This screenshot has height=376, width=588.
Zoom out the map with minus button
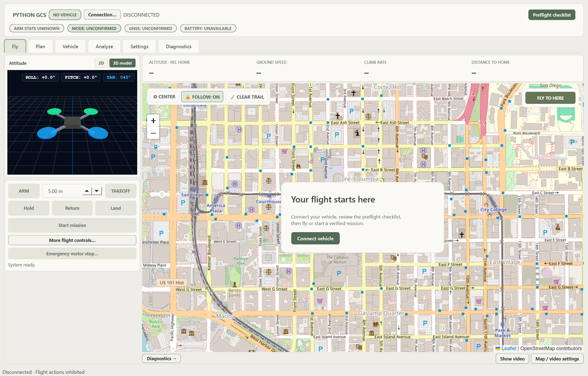[153, 133]
